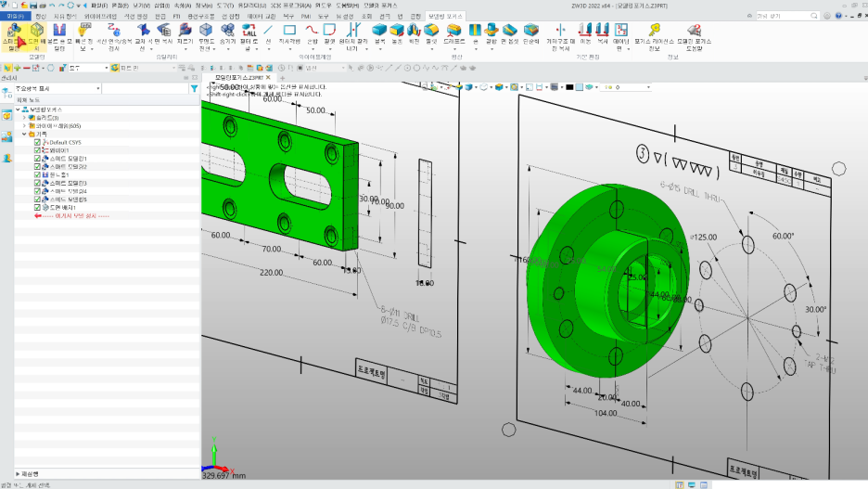Toggle checkbox for 스마트 모델링5
The height and width of the screenshot is (489, 868).
(37, 199)
